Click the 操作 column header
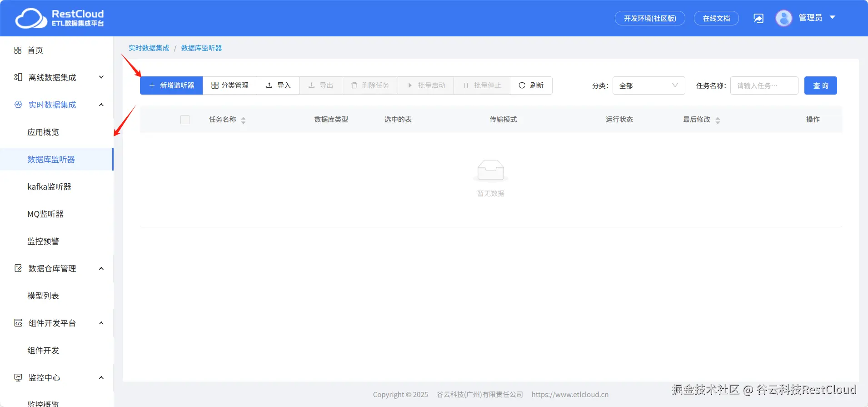 (x=813, y=119)
